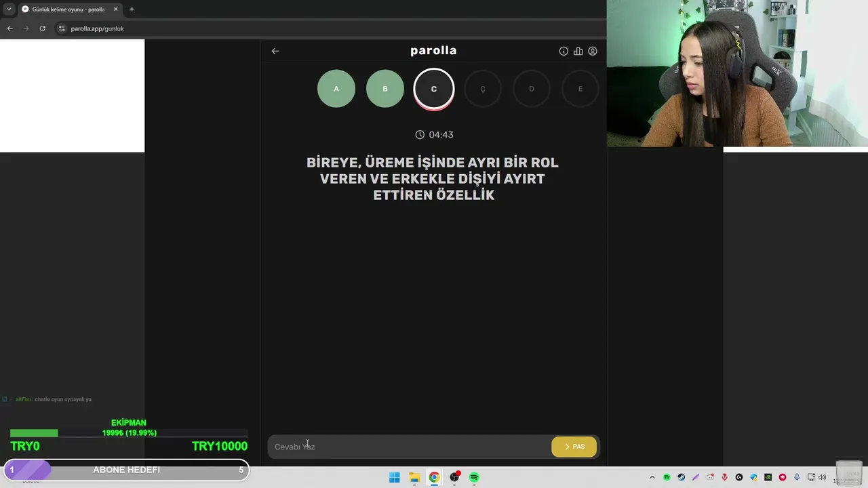Click browser forward arrow

(26, 28)
